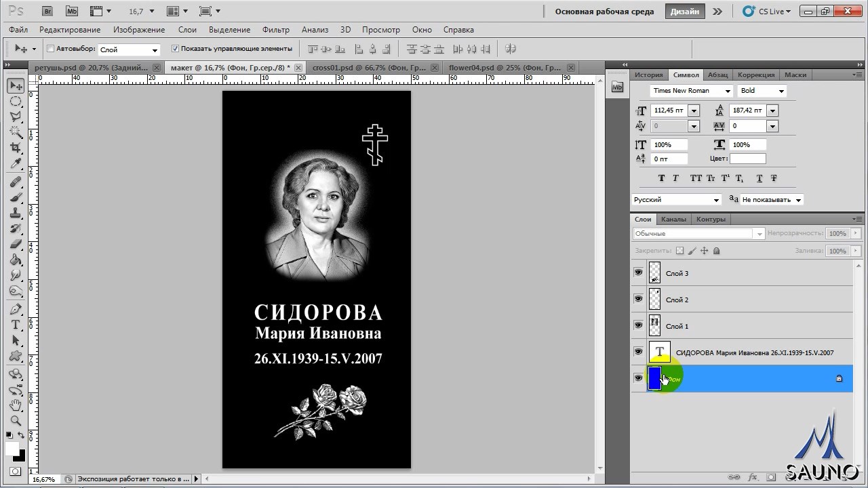Hide Слой 2 layer visibility
Viewport: 868px width, 488px height.
(638, 299)
